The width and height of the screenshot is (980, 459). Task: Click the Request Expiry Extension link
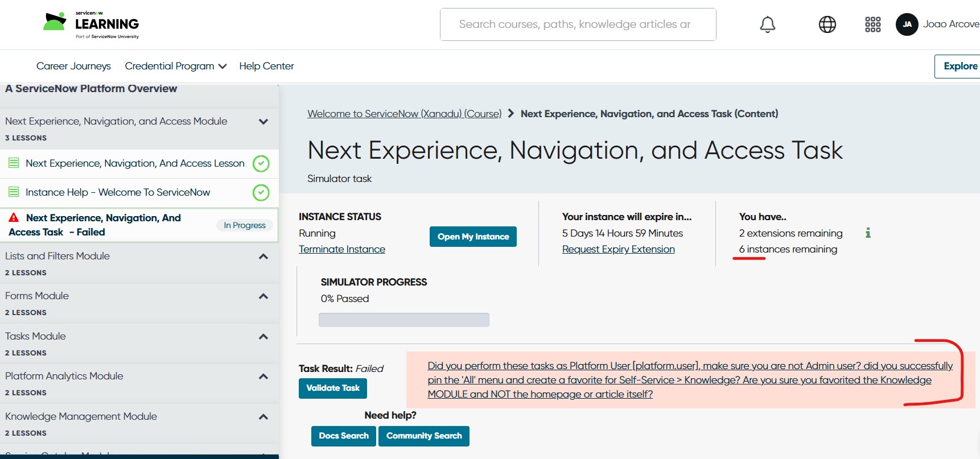[618, 249]
